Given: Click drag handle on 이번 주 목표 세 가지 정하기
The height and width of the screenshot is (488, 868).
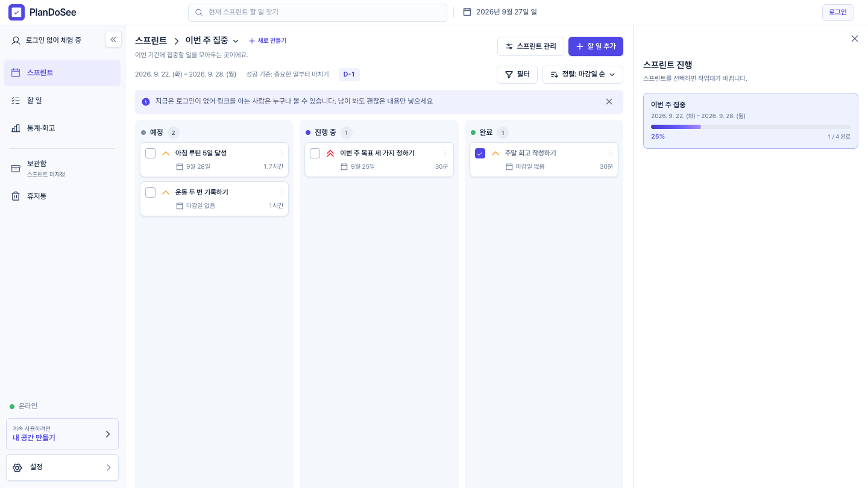Looking at the screenshot, I should click(445, 153).
